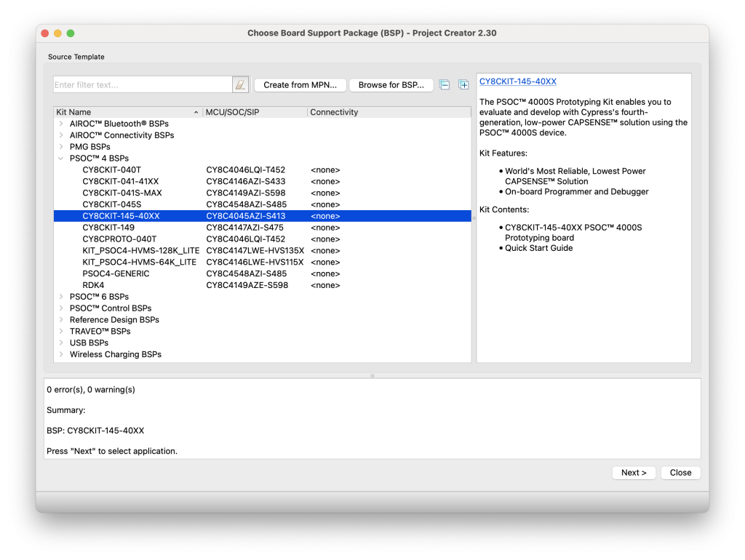Select the Wireless Charging BSPs row label

(116, 354)
